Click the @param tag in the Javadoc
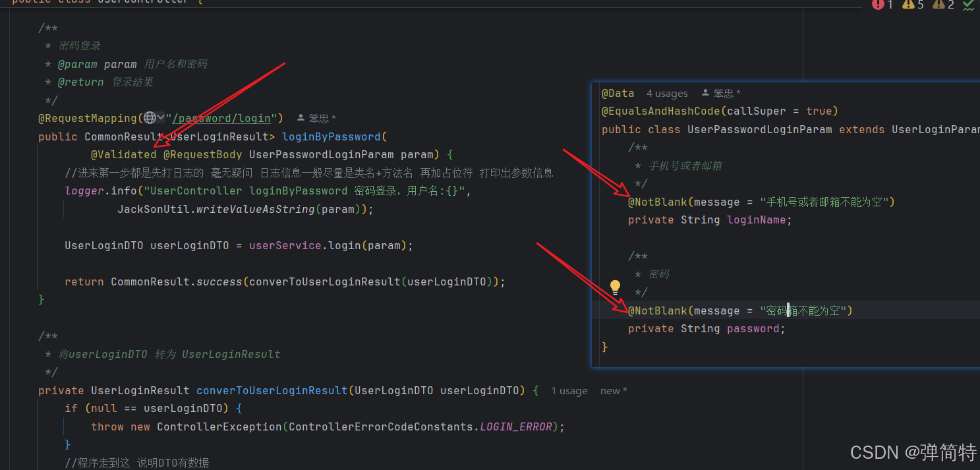This screenshot has height=470, width=980. [78, 64]
